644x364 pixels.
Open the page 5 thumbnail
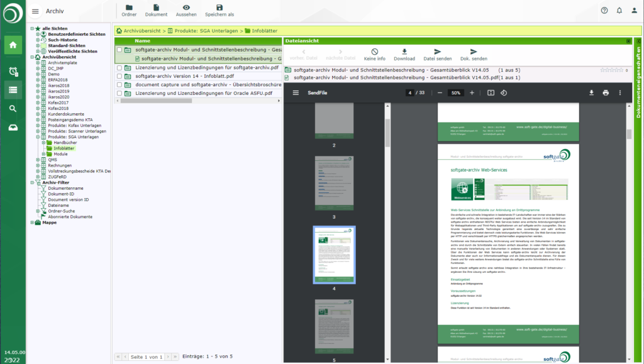click(x=334, y=327)
